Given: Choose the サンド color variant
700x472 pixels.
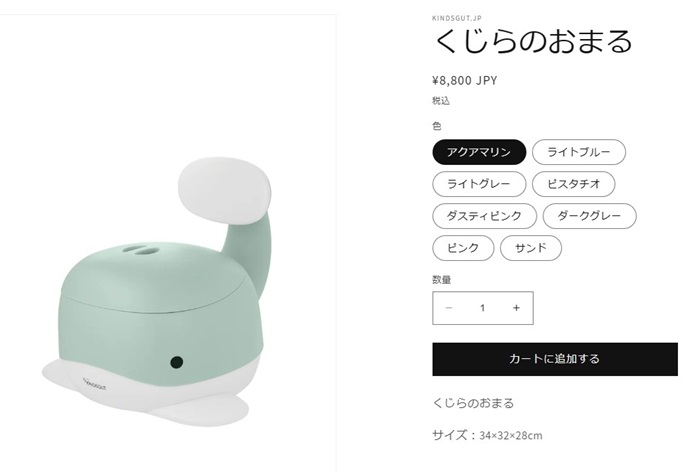Looking at the screenshot, I should pos(531,248).
